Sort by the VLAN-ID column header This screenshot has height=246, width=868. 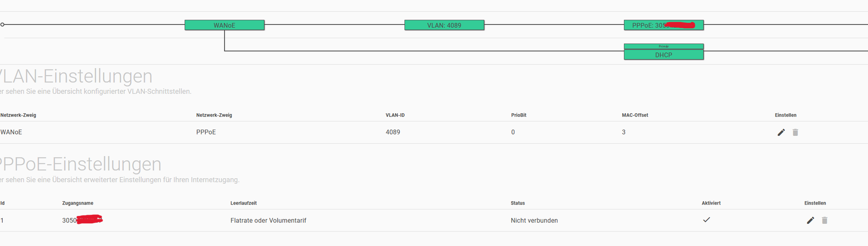click(x=395, y=115)
